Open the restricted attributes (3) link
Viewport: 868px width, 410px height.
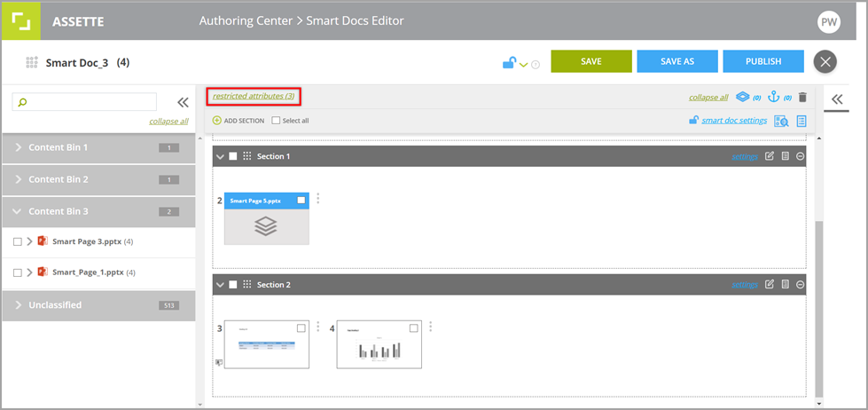254,96
